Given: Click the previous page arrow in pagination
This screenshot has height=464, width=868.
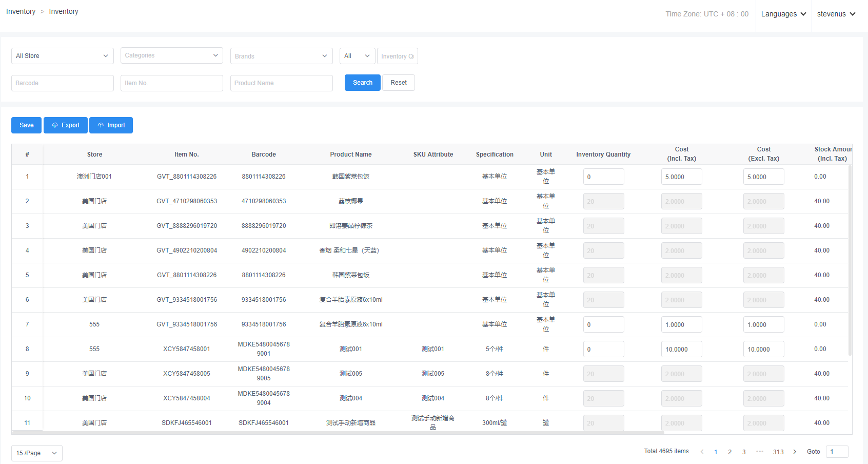Looking at the screenshot, I should click(x=702, y=452).
